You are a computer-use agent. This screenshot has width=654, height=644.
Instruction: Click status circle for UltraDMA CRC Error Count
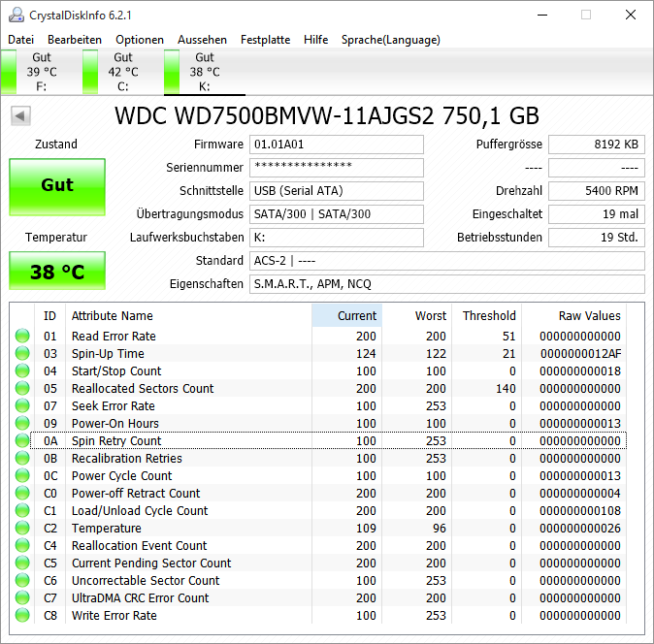[22, 597]
